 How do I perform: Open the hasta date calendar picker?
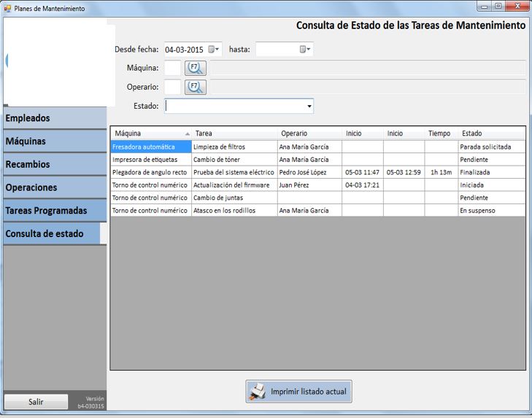pos(305,50)
